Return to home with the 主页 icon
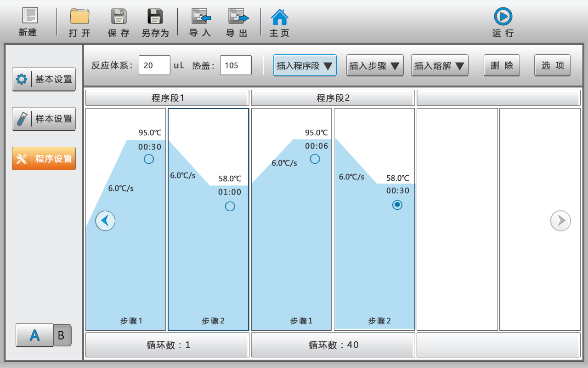The height and width of the screenshot is (368, 588). 279,21
